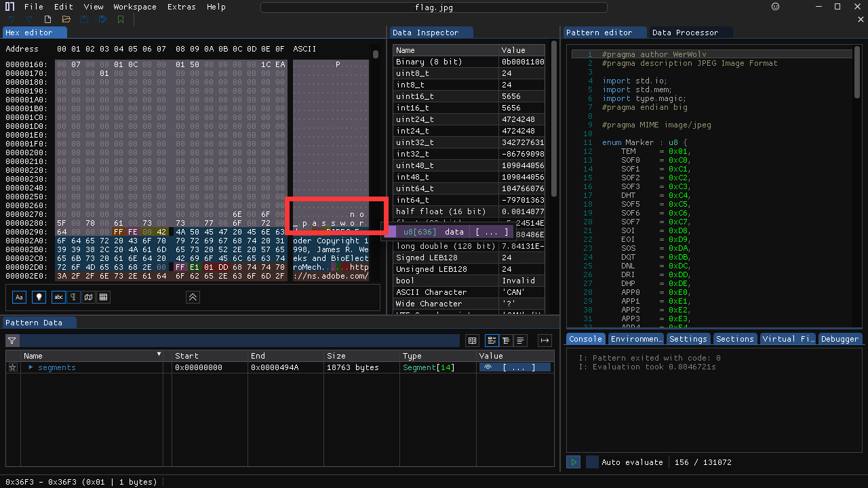Toggle ASCII column abc button

(x=58, y=297)
